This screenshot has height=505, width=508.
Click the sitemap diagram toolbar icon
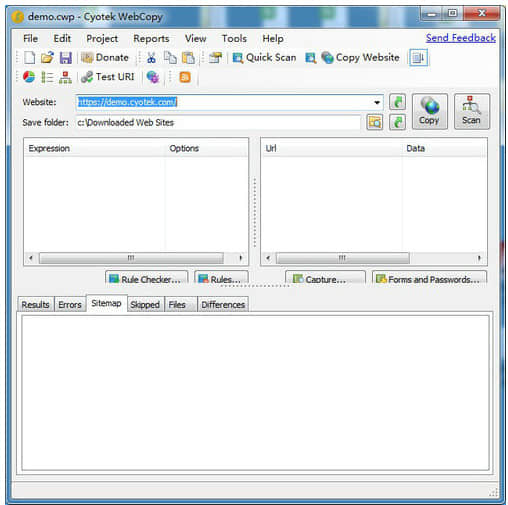(65, 77)
